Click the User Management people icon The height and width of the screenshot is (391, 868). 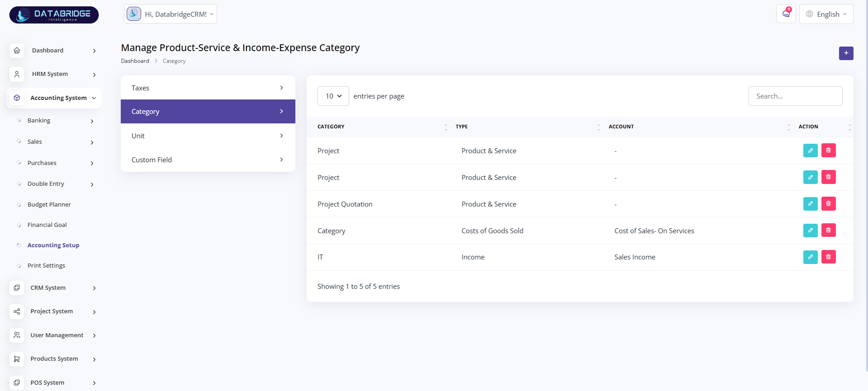(17, 335)
